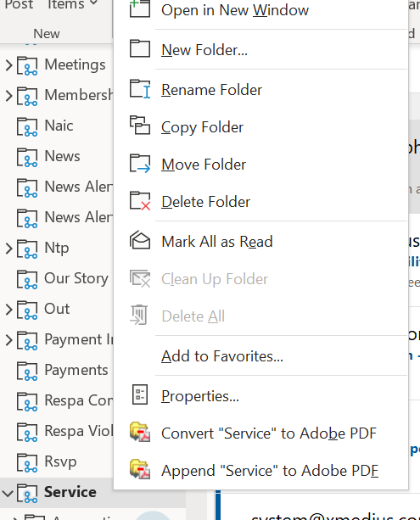Expand the Ntp folder chevron

pos(9,249)
